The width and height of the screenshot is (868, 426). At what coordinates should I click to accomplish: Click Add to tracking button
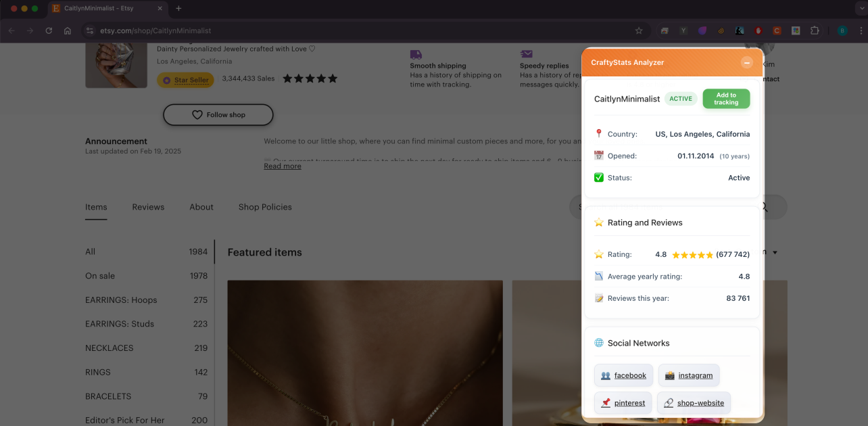[x=726, y=99]
